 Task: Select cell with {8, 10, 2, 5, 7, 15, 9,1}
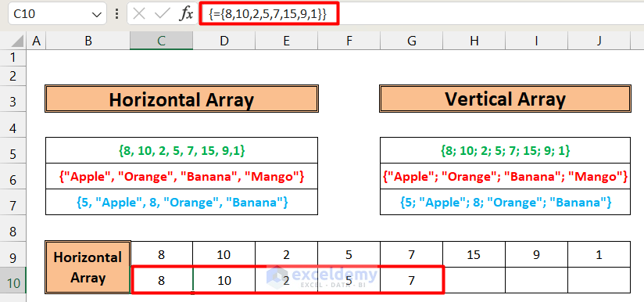click(x=181, y=150)
